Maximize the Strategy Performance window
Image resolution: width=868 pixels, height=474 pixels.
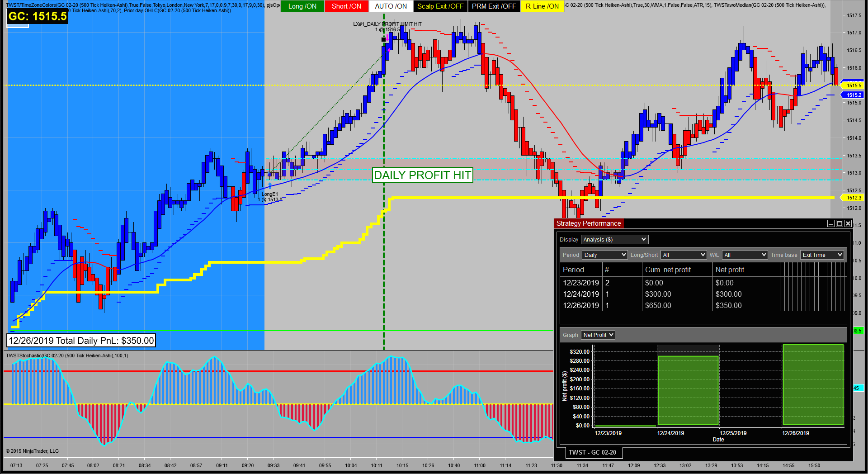(840, 223)
